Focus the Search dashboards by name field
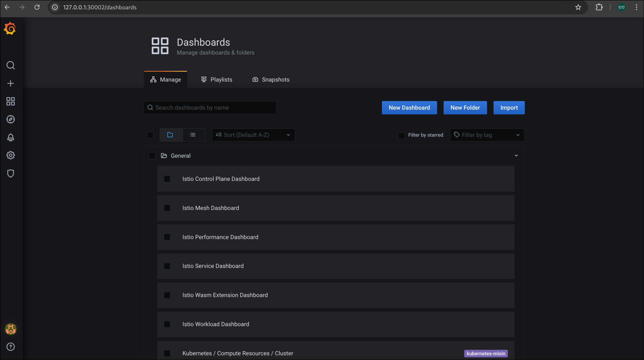Image resolution: width=644 pixels, height=360 pixels. pyautogui.click(x=210, y=108)
